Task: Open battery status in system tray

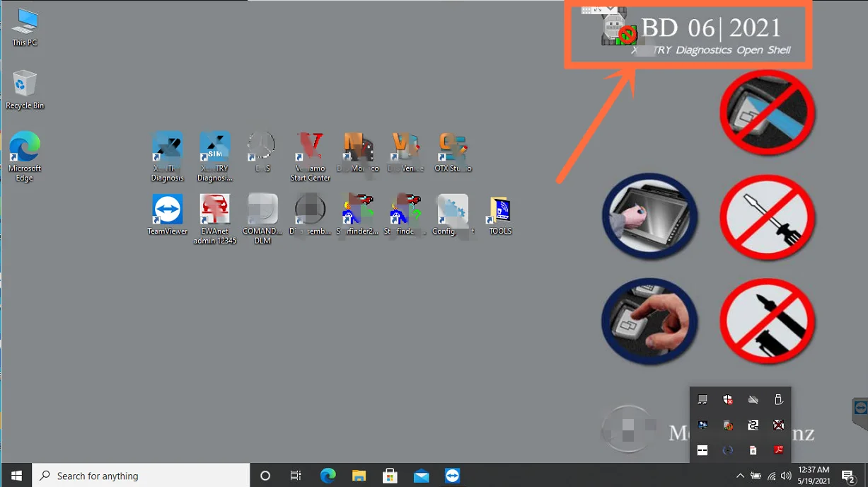Action: (x=756, y=476)
